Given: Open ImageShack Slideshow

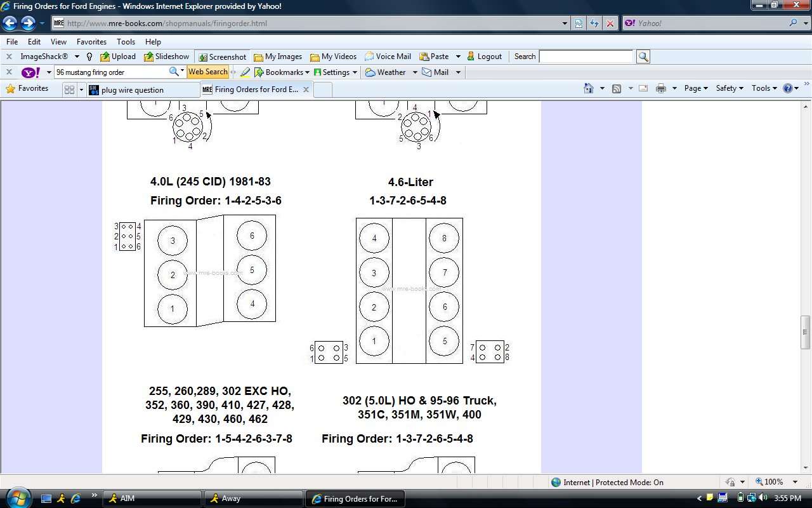Looking at the screenshot, I should (166, 57).
